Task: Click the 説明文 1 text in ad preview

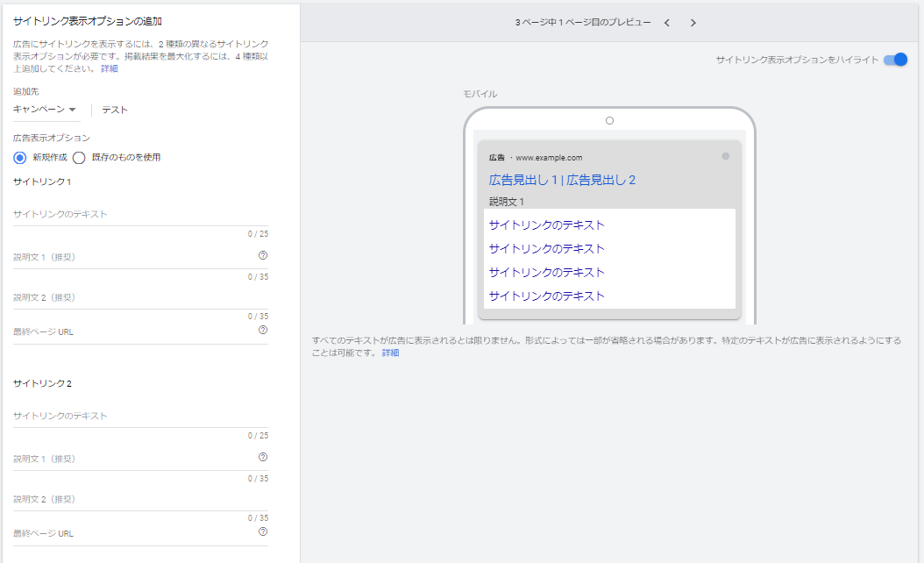Action: point(506,202)
